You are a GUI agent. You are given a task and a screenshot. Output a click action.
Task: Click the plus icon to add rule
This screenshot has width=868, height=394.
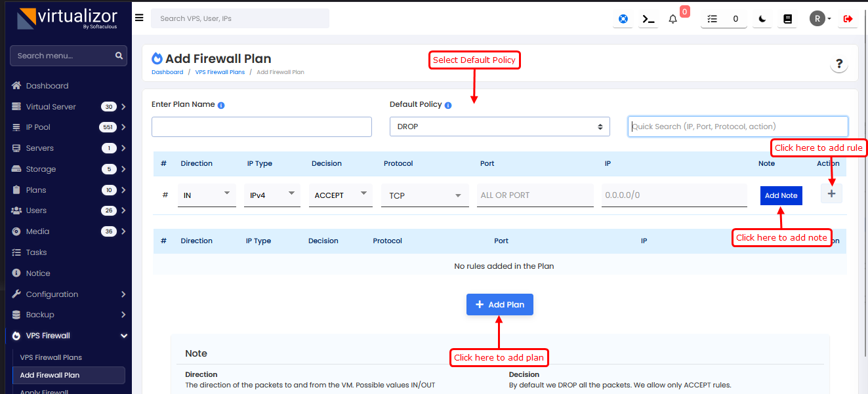[831, 193]
